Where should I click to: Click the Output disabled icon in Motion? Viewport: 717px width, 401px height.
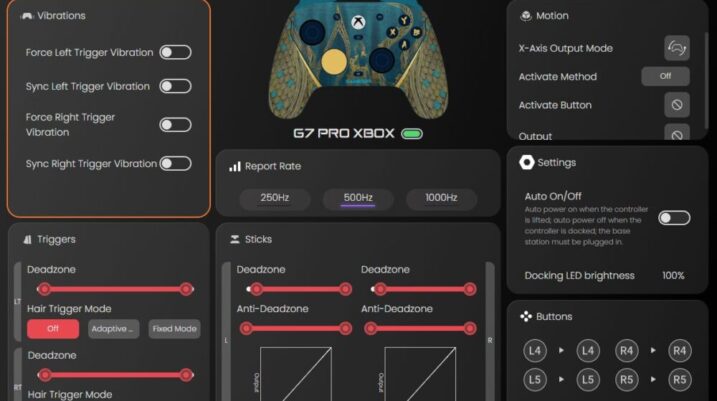(x=677, y=134)
